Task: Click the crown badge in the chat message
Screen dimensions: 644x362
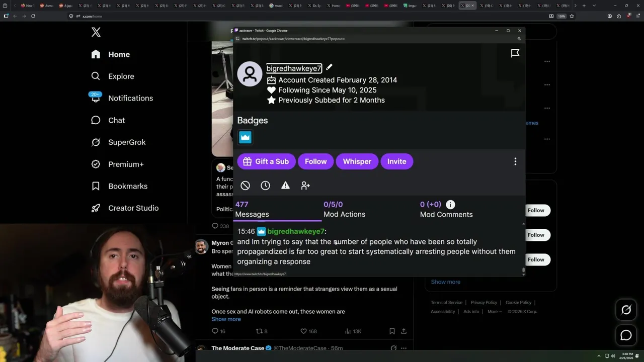Action: point(261,231)
